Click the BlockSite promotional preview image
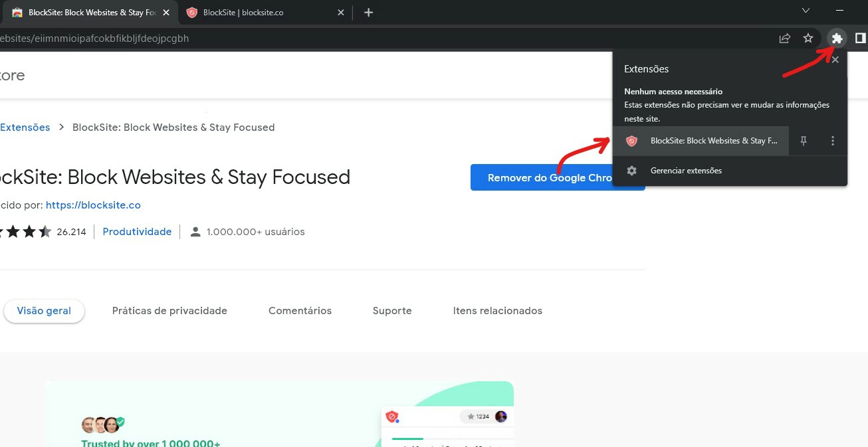Image resolution: width=868 pixels, height=447 pixels. coord(279,414)
